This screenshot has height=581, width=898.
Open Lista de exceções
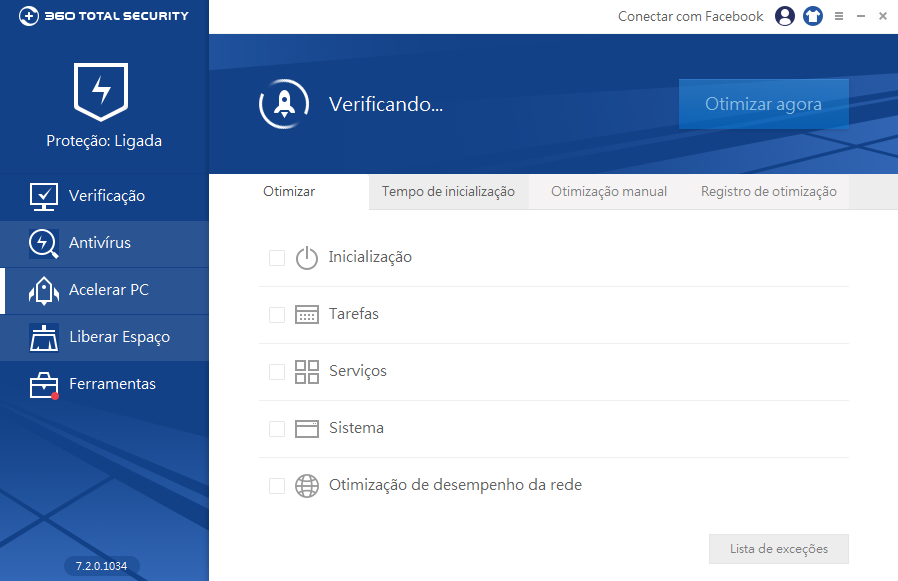pos(778,548)
